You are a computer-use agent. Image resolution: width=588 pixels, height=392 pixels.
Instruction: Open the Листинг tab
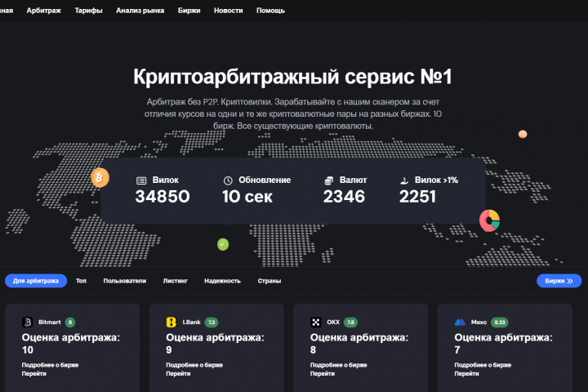pyautogui.click(x=175, y=281)
